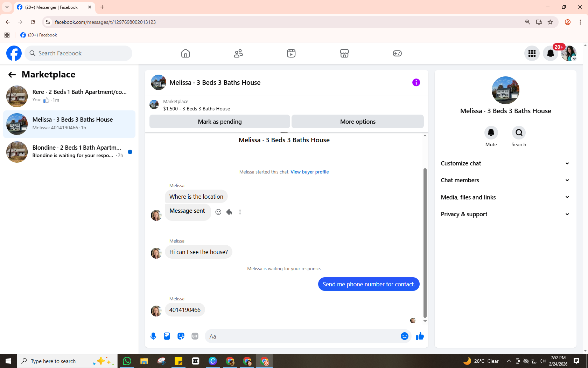The height and width of the screenshot is (368, 588).
Task: Search in conversation using the magnifier icon
Action: point(519,132)
